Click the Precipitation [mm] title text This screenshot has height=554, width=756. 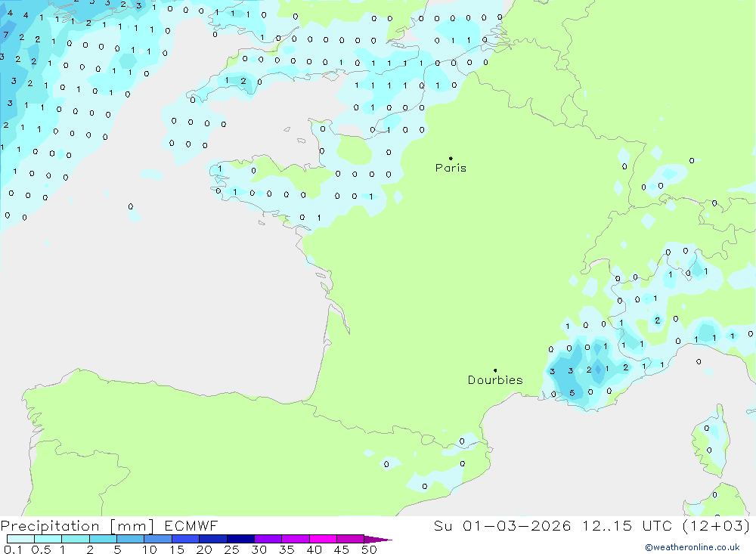pyautogui.click(x=77, y=526)
